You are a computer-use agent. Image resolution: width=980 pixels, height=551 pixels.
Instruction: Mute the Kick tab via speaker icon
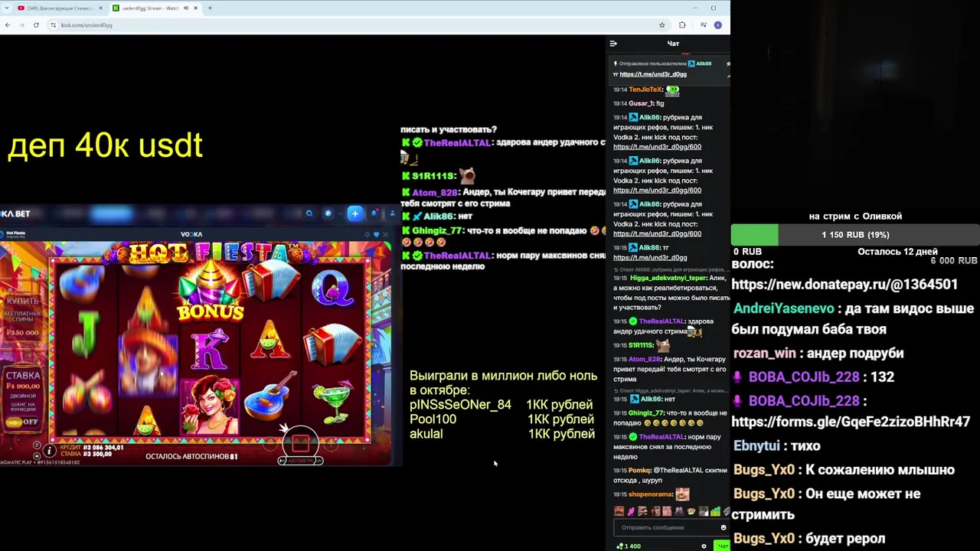coord(186,8)
